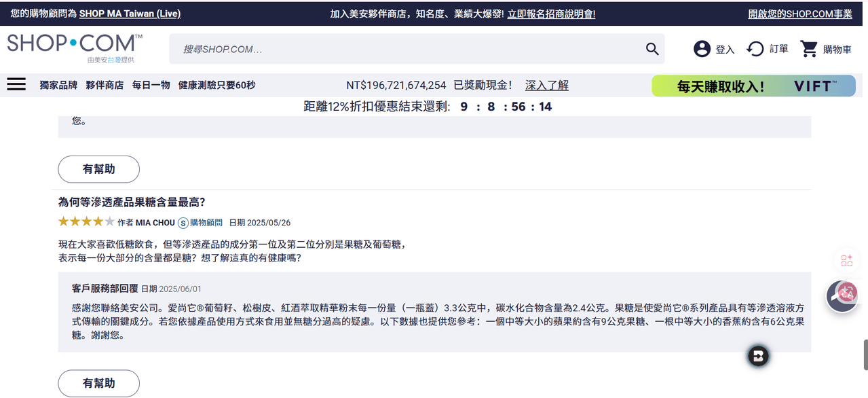
Task: Click the NT$196,721,674,254 cashback amount
Action: (396, 85)
